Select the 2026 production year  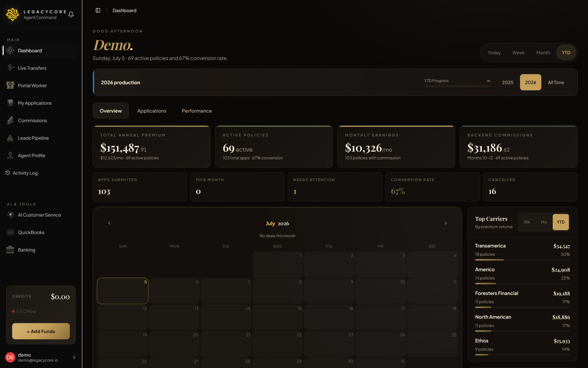click(x=530, y=82)
